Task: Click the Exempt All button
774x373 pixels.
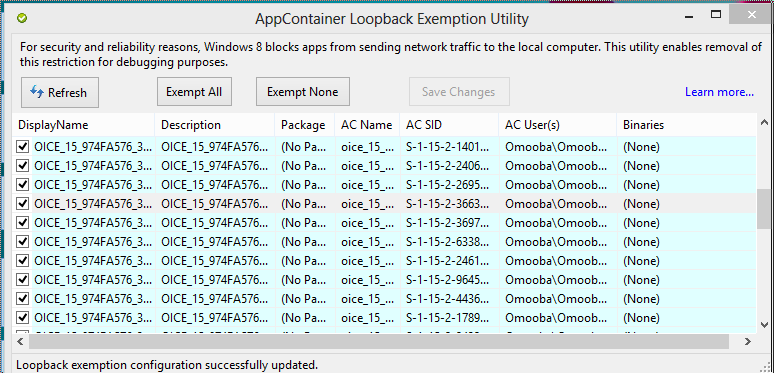Action: coord(194,92)
